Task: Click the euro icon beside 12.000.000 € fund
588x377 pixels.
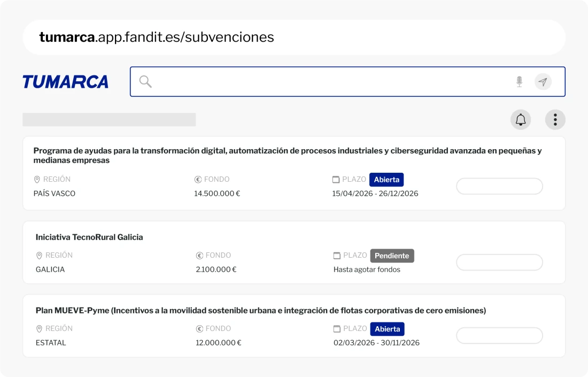Action: pos(199,329)
